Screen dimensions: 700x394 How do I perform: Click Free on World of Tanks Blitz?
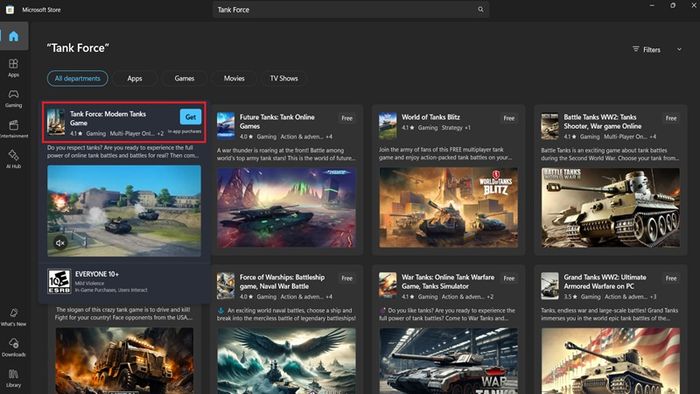click(x=509, y=118)
